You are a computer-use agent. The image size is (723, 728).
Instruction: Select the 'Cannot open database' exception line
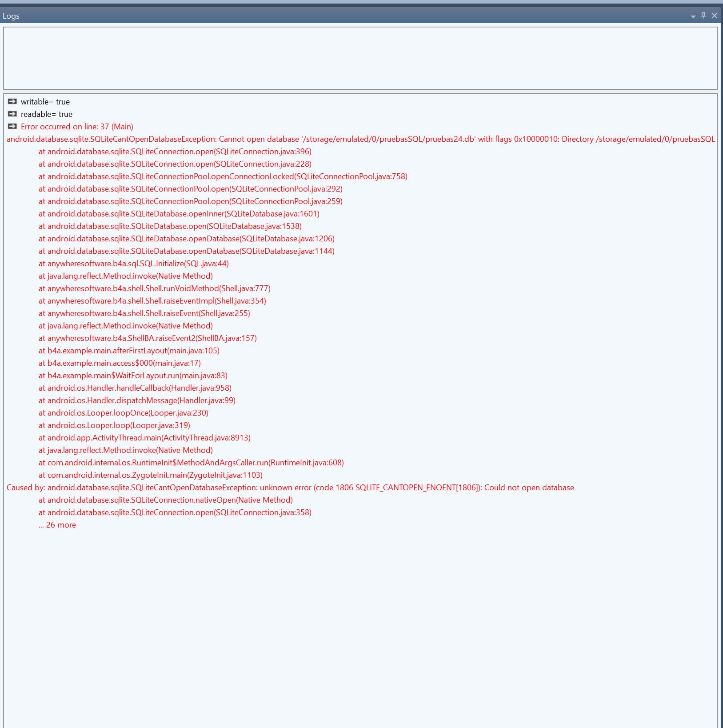361,139
